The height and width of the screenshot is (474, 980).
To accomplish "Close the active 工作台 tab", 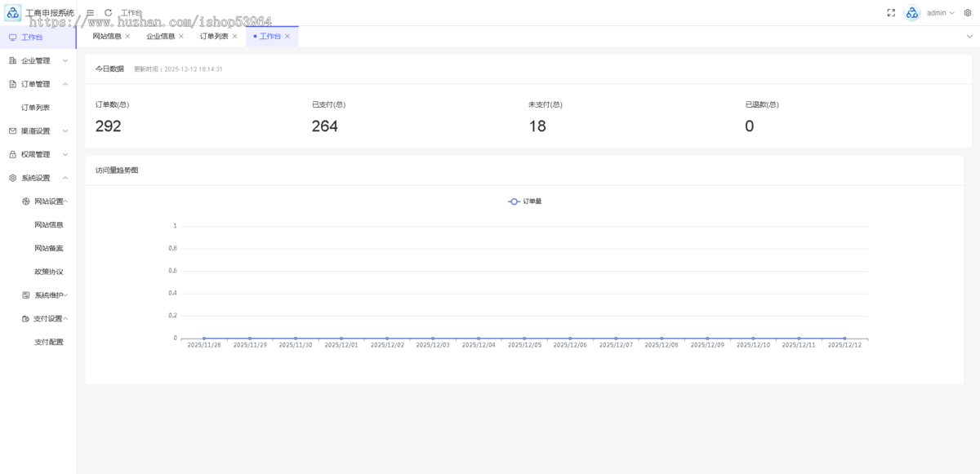I will point(287,37).
